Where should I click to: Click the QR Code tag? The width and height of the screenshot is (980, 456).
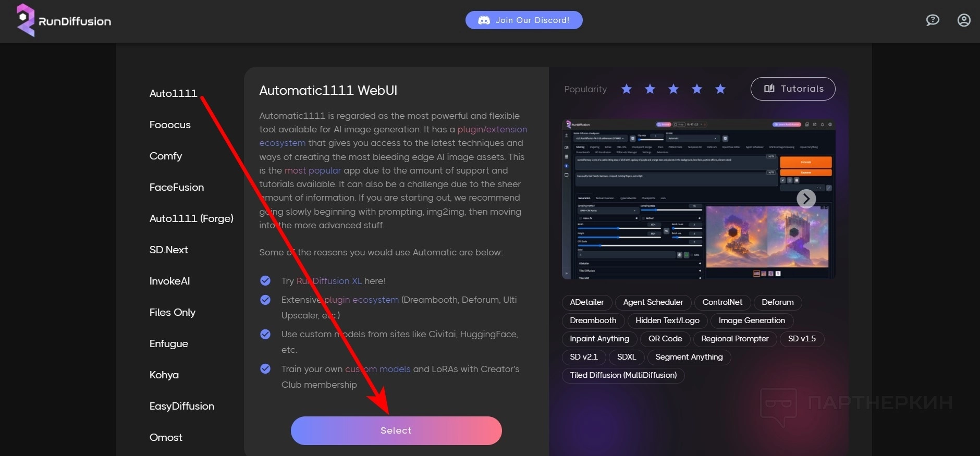tap(665, 339)
